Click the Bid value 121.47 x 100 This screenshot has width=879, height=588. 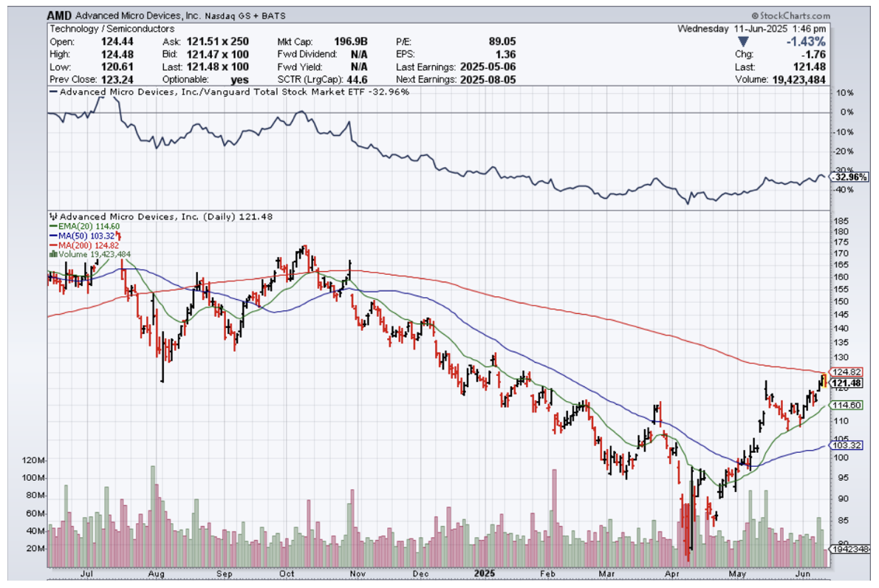click(x=217, y=55)
